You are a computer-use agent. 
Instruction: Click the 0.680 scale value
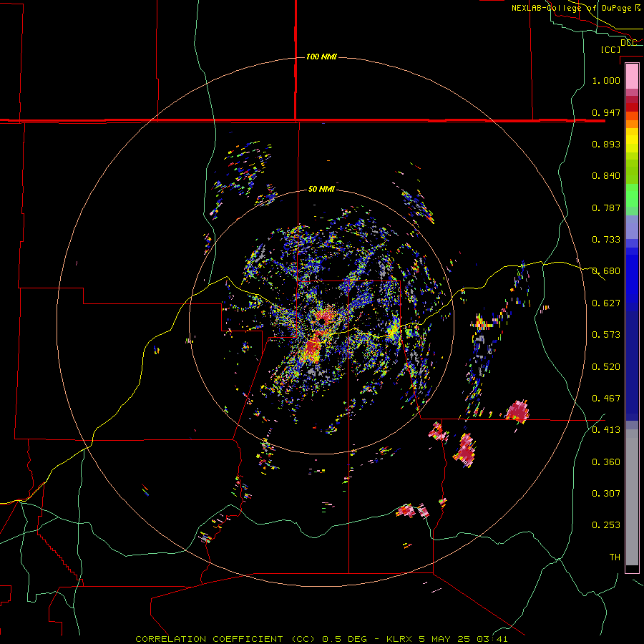(x=606, y=271)
